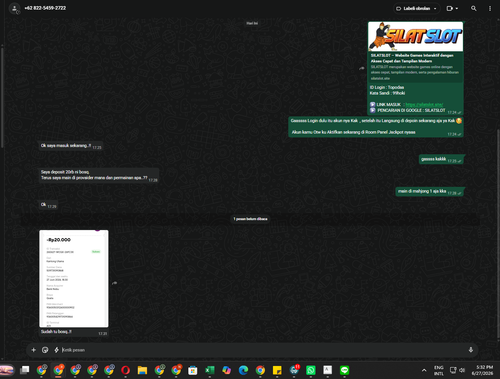500x379 pixels.
Task: Expand the video call options dropdown
Action: pyautogui.click(x=457, y=9)
